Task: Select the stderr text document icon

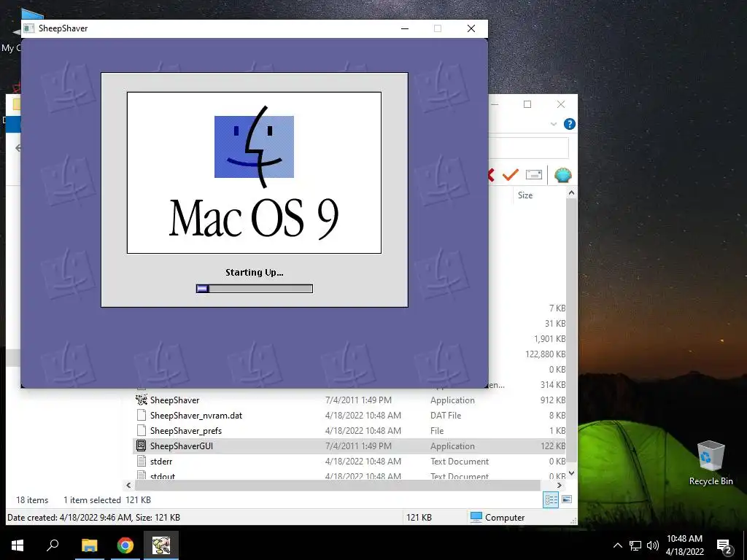Action: coord(141,461)
